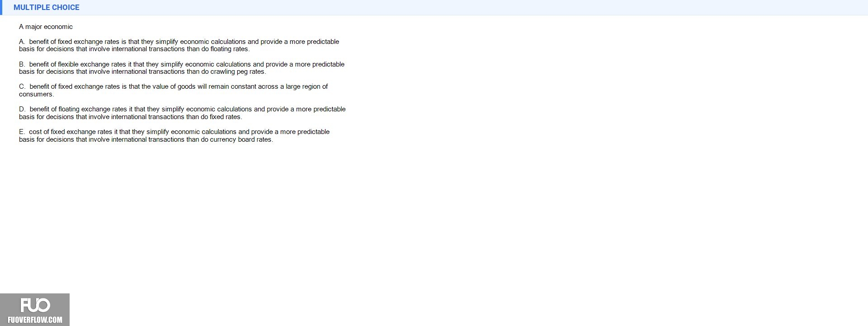Select answer A about fixed exchange rates versus floating rates
Screen dimensions: 868x326
pos(179,45)
